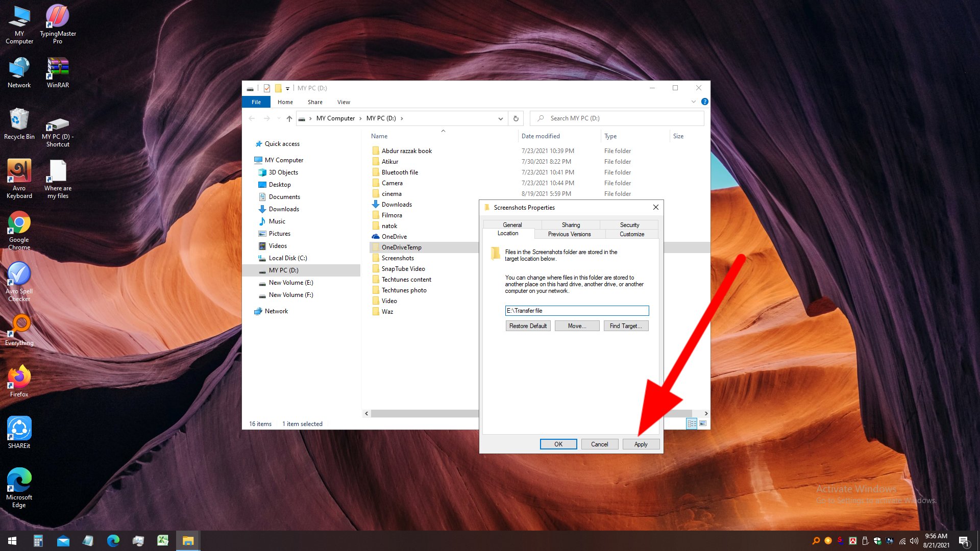Click the Back navigation arrow in File Explorer

pyautogui.click(x=252, y=118)
